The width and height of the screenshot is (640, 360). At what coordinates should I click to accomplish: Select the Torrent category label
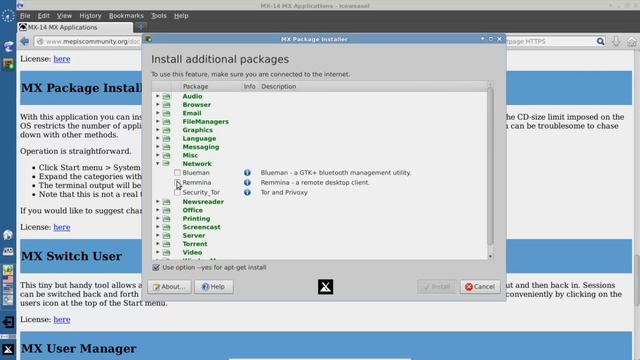pyautogui.click(x=195, y=244)
